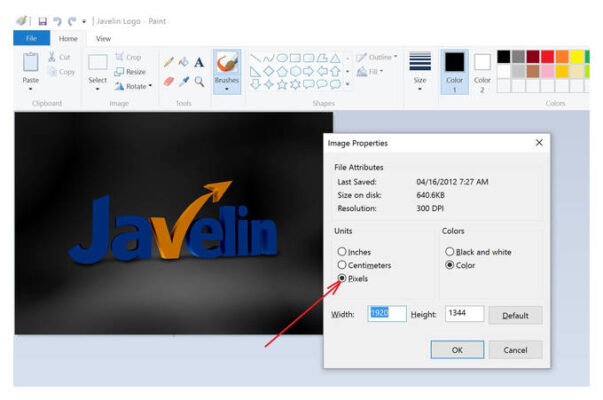Click the Copy icon
The height and width of the screenshot is (400, 603).
[x=52, y=72]
